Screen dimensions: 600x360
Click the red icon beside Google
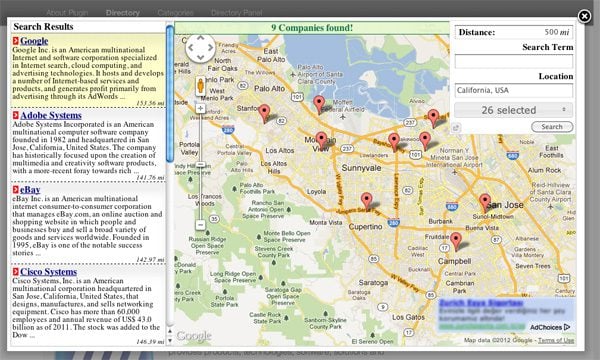coord(15,41)
